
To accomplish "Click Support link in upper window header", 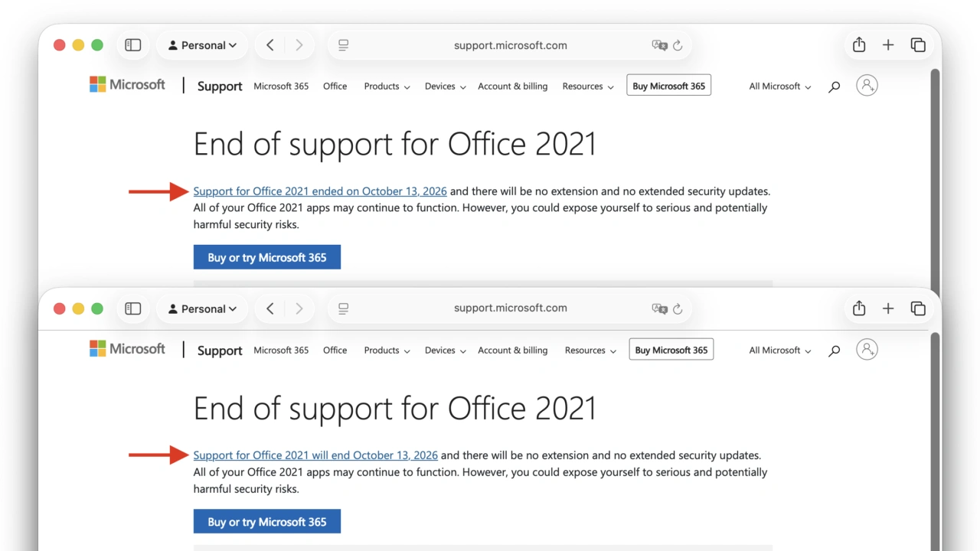I will (220, 86).
